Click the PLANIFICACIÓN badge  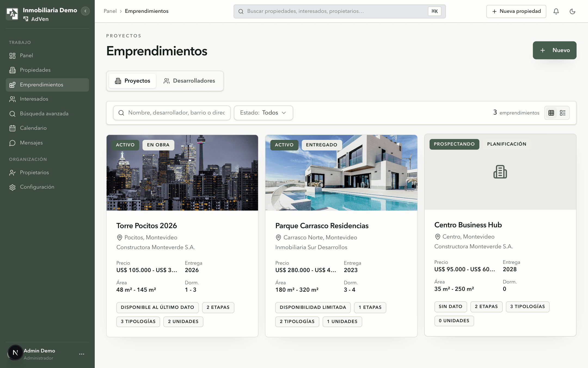click(x=507, y=144)
